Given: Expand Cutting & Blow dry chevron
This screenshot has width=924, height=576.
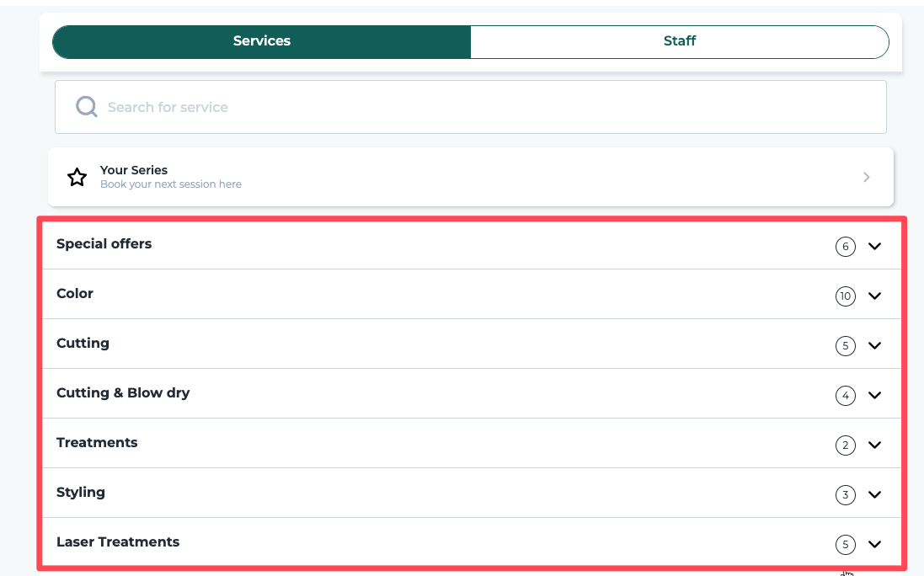Looking at the screenshot, I should click(x=874, y=395).
